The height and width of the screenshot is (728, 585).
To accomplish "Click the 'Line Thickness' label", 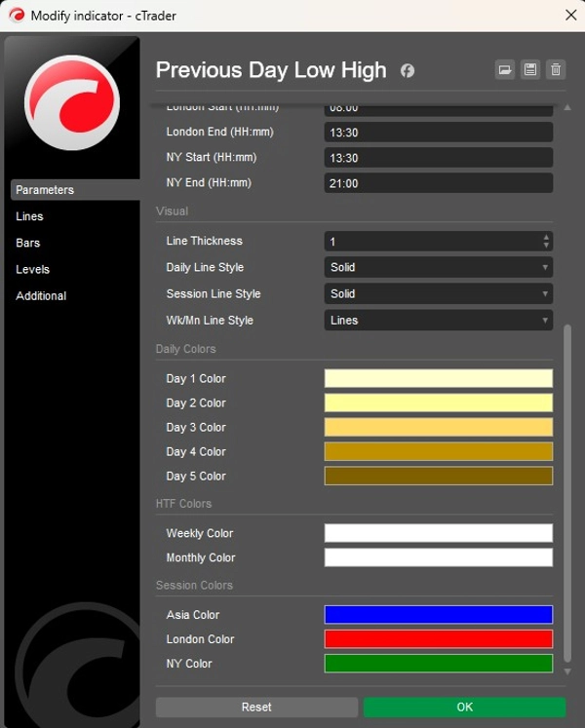I will [x=205, y=241].
